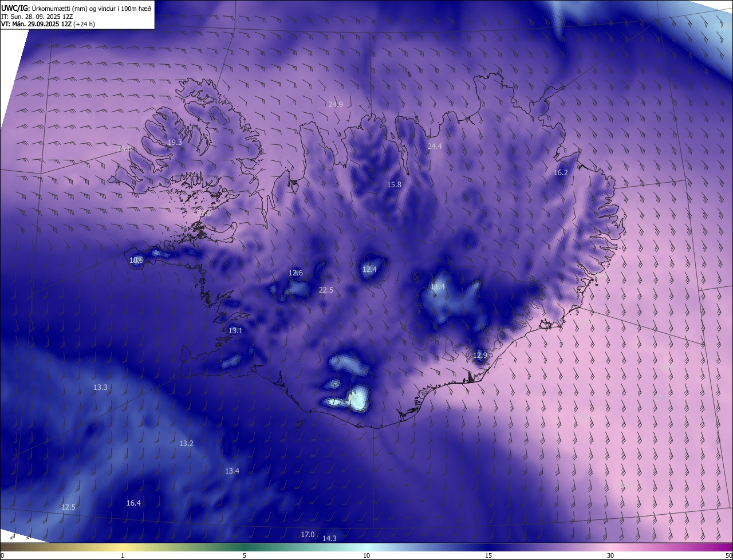
Task: Click the 13.4 value over the ocean
Action: tap(232, 471)
